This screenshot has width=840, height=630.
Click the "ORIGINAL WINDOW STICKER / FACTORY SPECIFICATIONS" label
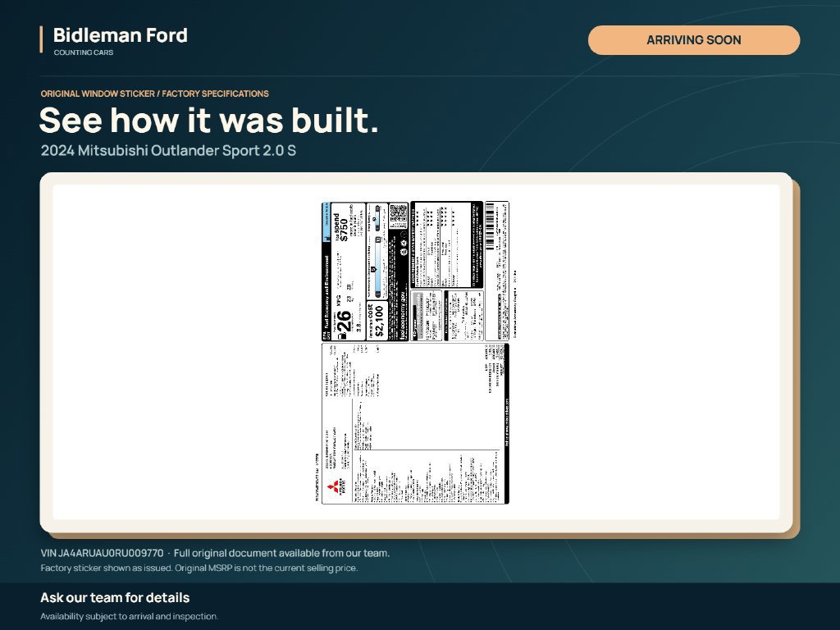(x=155, y=94)
